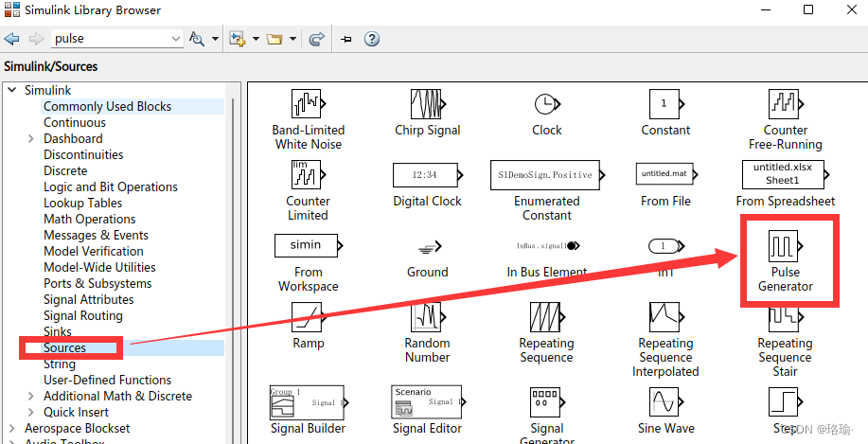Select the In Bus Element block
The width and height of the screenshot is (868, 444).
point(548,245)
